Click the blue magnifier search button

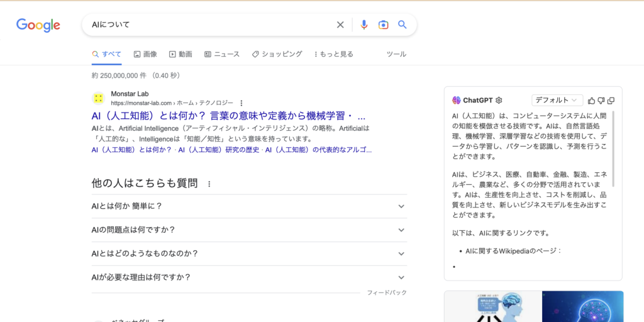pos(402,25)
